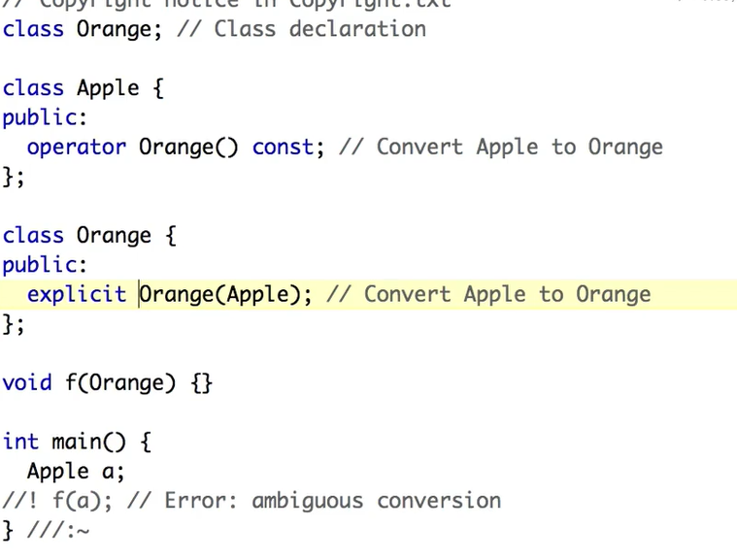Click the comment after the explicit constructor
This screenshot has width=737, height=560.
click(x=488, y=294)
